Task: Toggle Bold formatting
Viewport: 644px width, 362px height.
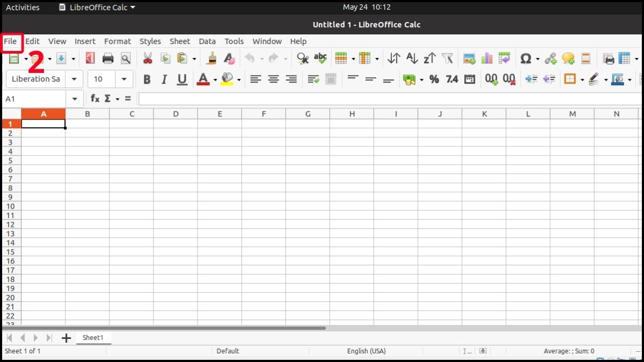Action: [x=147, y=79]
